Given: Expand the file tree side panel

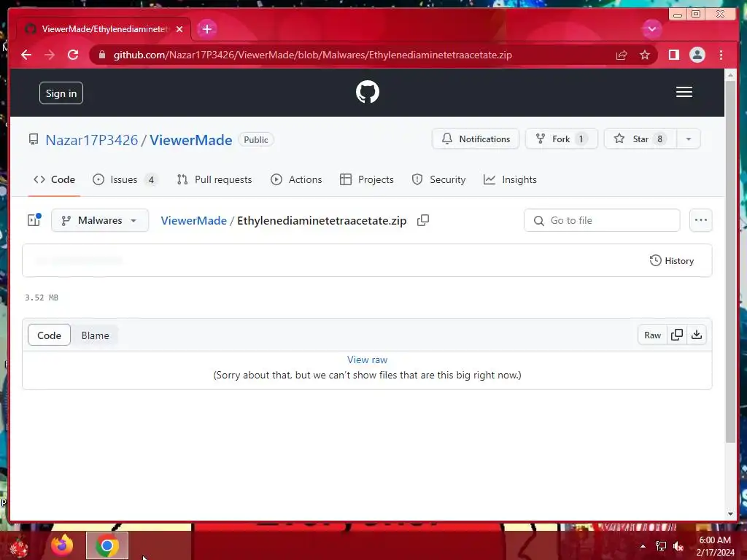Looking at the screenshot, I should [x=34, y=220].
